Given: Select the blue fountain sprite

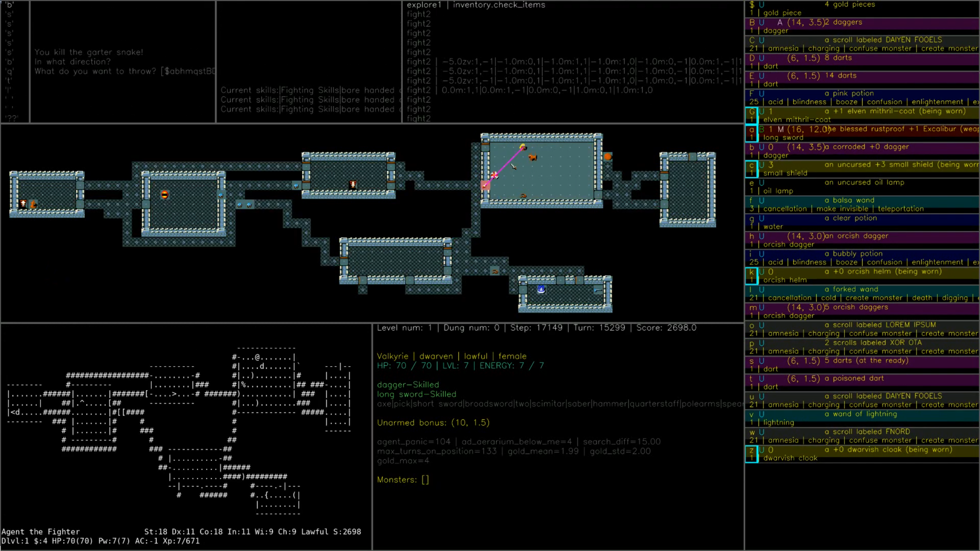Looking at the screenshot, I should coord(541,290).
